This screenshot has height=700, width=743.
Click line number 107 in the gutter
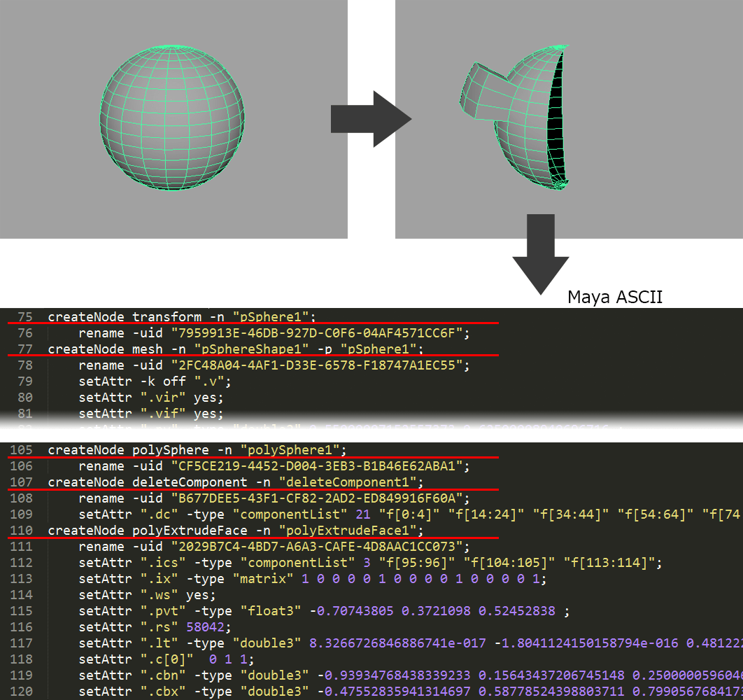(21, 482)
